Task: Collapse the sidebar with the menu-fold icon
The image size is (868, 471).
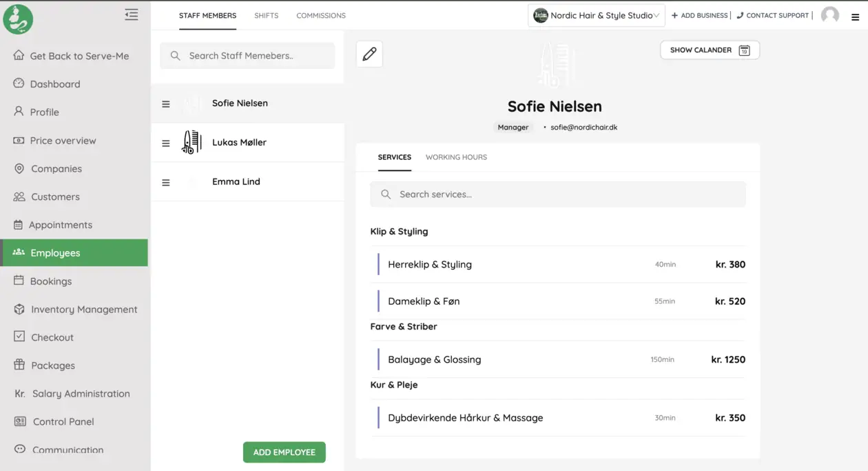Action: [x=132, y=14]
